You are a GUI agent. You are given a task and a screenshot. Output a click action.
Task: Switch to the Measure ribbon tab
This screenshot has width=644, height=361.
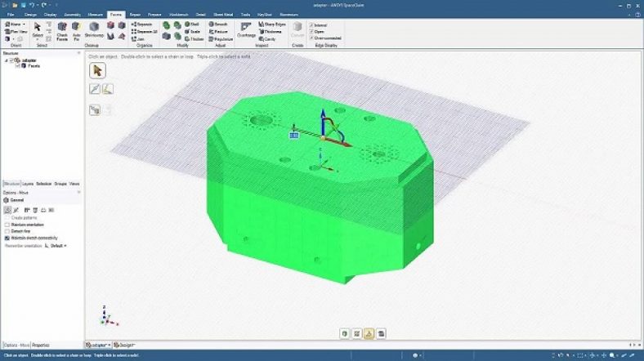click(96, 15)
